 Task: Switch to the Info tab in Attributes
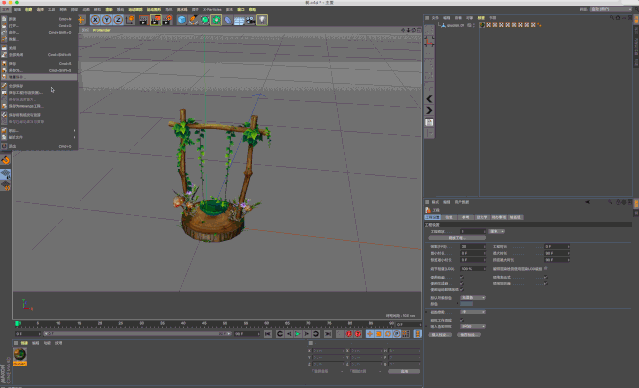(449, 217)
